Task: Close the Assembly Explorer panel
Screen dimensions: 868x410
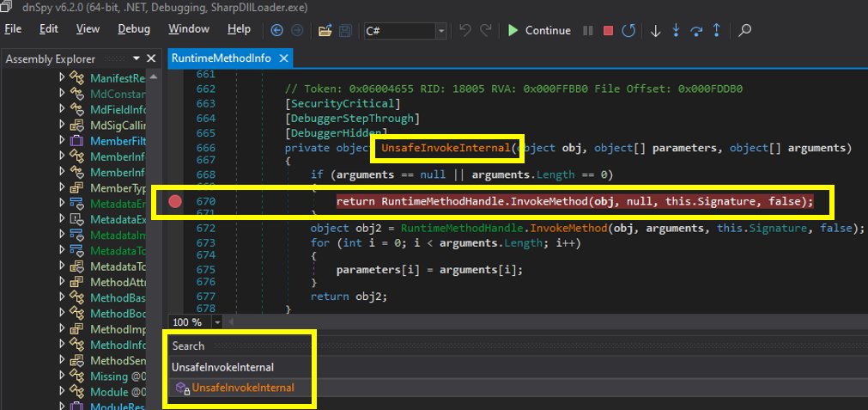Action: point(151,58)
